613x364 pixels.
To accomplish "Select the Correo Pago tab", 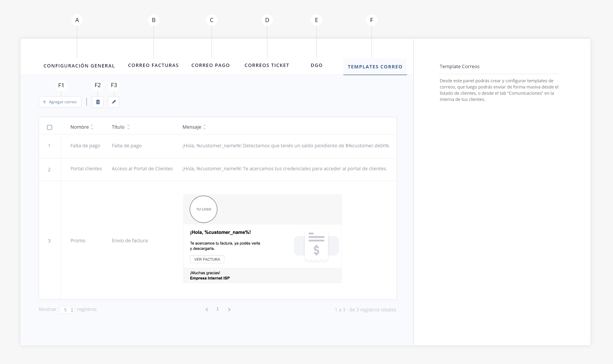I will tap(210, 65).
